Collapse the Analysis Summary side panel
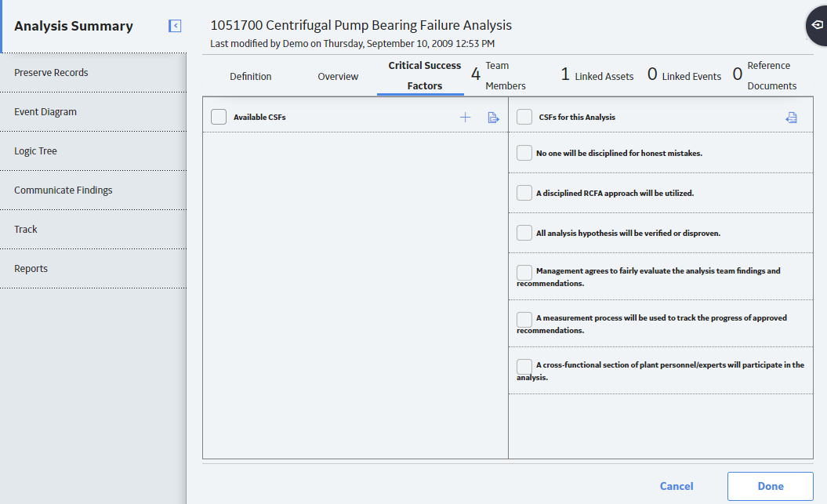 click(x=175, y=26)
